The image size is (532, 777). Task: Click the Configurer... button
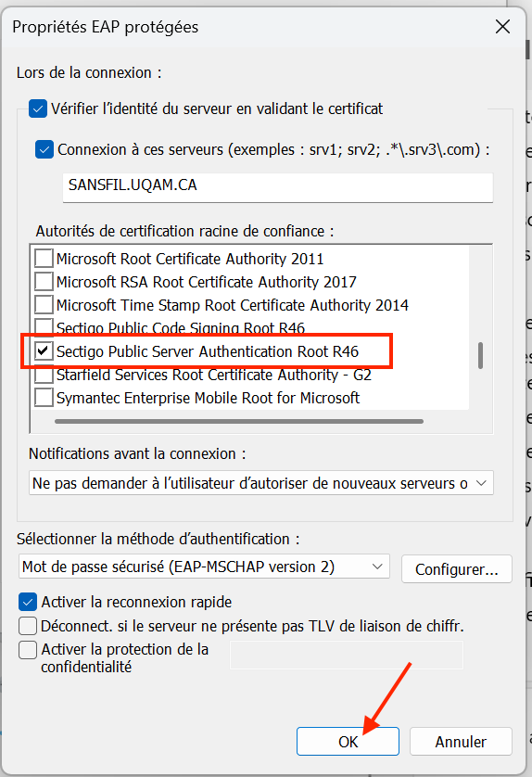tap(457, 569)
